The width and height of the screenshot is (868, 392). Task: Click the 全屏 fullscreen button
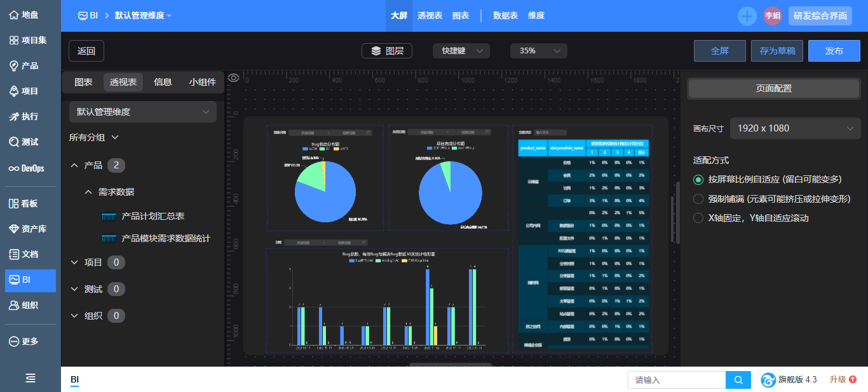pos(720,51)
